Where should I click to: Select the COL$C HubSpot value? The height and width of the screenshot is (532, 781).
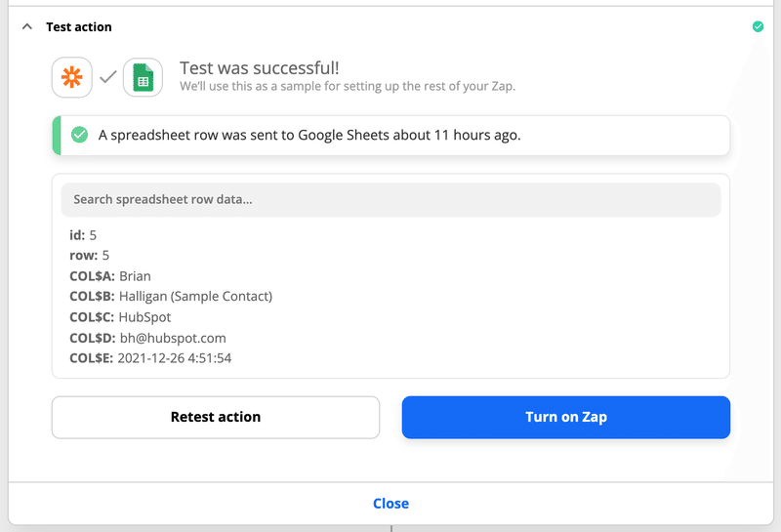[x=144, y=317]
